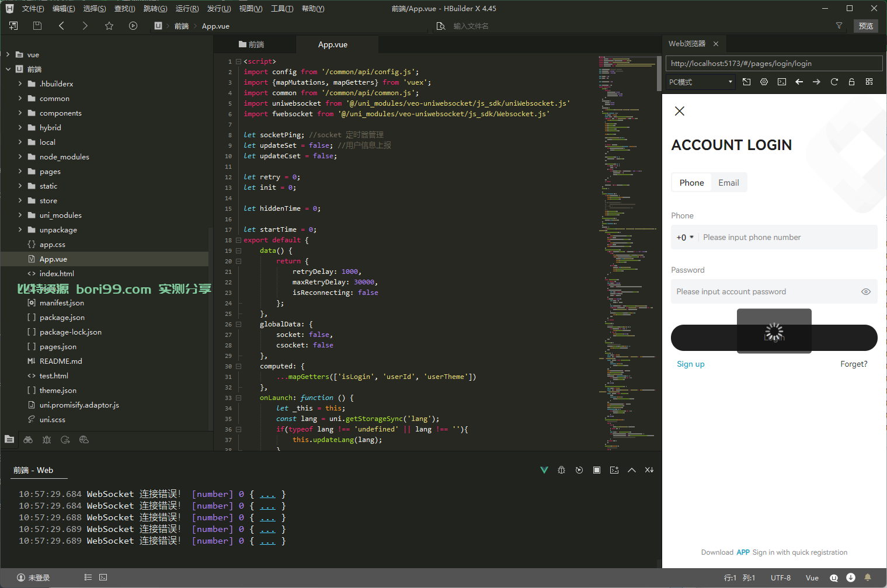Open the 运行(R) menu

[x=187, y=9]
